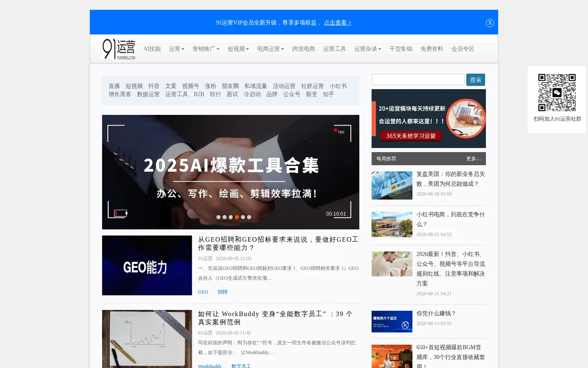Click the 点击查看 link in the banner
This screenshot has height=368, width=588.
click(x=338, y=23)
